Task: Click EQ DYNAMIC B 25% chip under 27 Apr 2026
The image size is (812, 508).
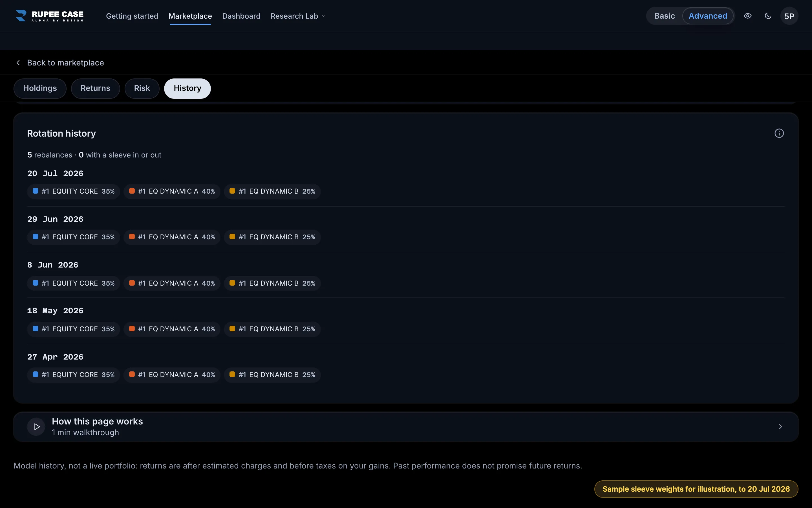Action: click(x=272, y=375)
